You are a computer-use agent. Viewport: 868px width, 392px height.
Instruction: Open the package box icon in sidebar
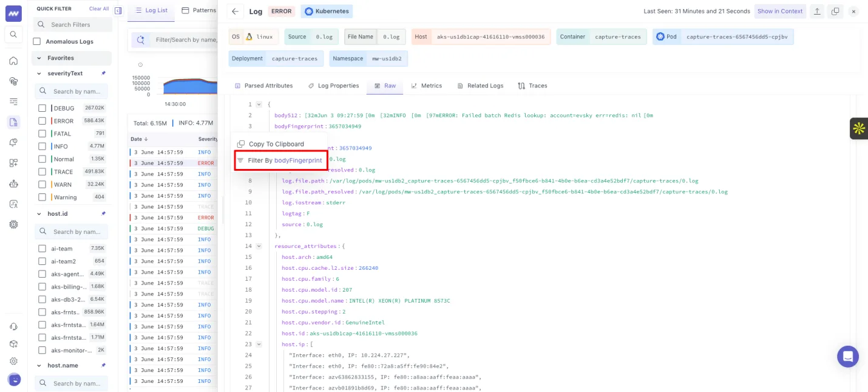point(13,344)
